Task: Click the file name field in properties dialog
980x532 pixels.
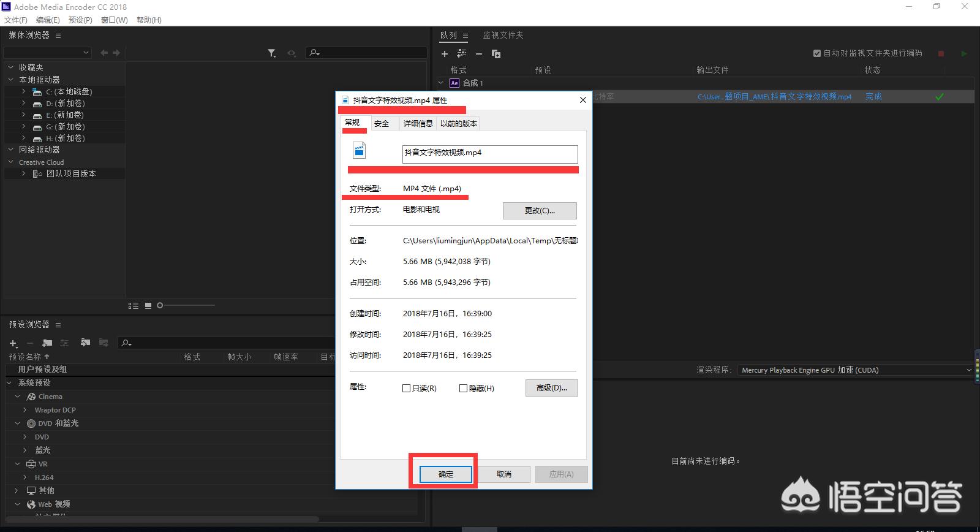Action: coord(490,154)
